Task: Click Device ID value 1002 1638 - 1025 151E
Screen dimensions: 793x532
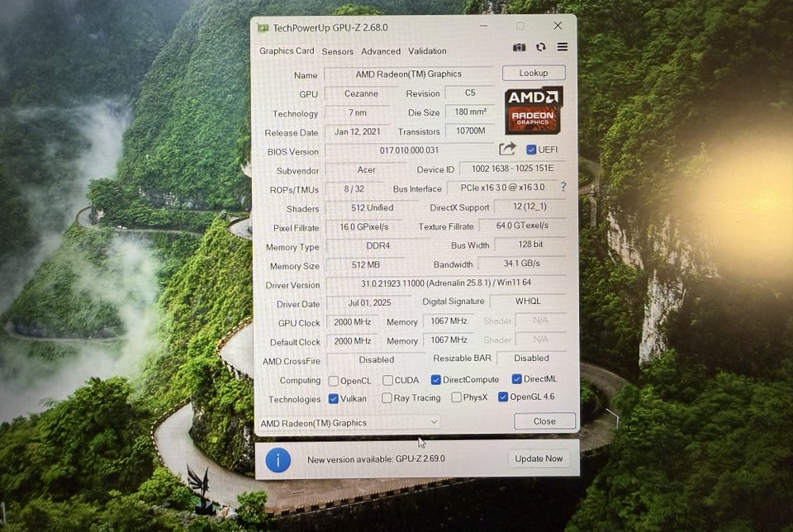Action: [x=512, y=169]
